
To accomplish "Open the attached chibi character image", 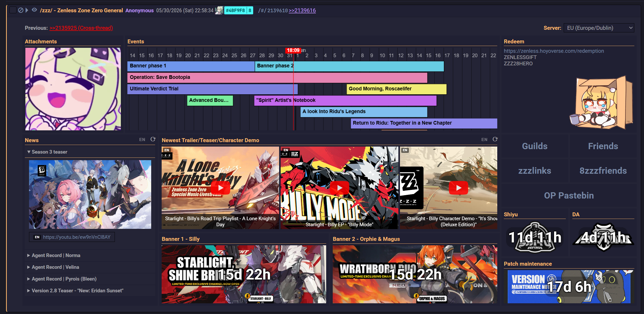I will pos(73,89).
